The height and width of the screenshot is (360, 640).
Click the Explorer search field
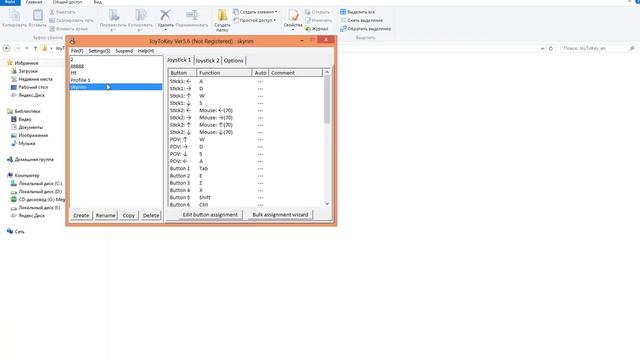[598, 48]
